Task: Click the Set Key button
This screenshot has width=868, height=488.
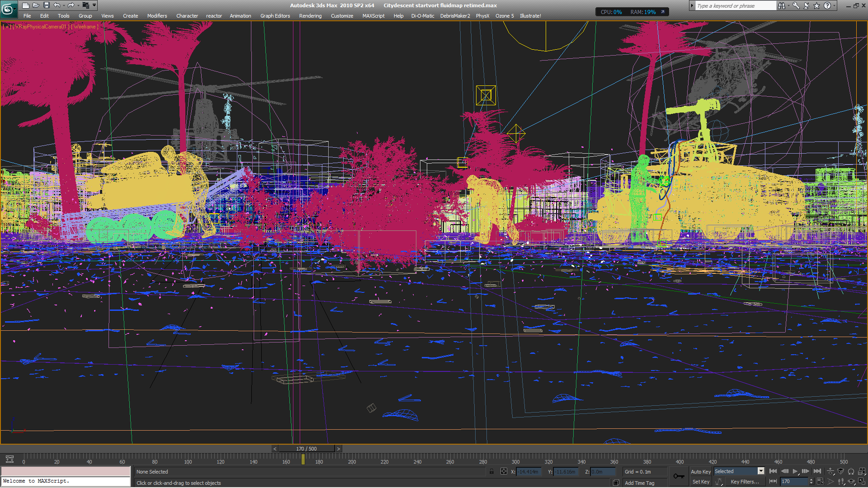Action: 700,482
